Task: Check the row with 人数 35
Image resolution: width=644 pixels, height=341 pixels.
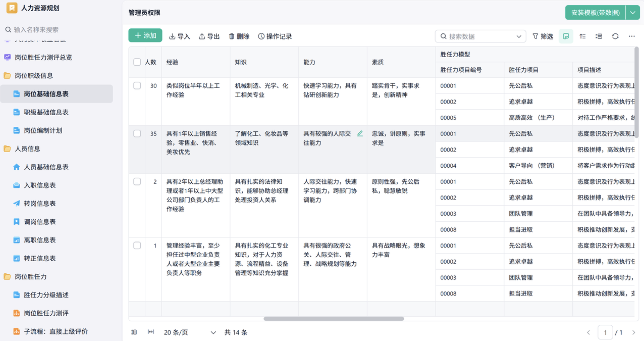Action: click(137, 134)
